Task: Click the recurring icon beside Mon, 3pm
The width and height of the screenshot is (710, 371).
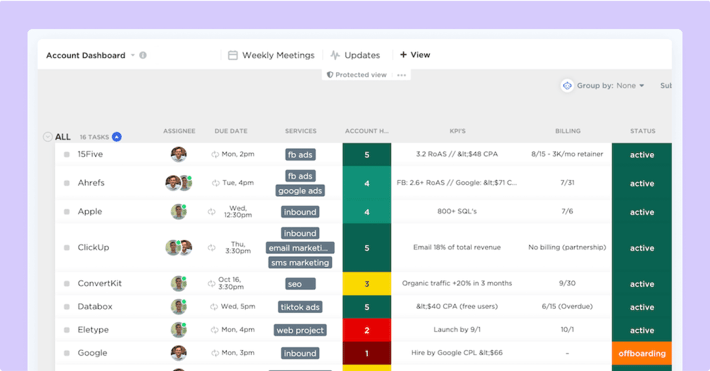Action: [215, 353]
